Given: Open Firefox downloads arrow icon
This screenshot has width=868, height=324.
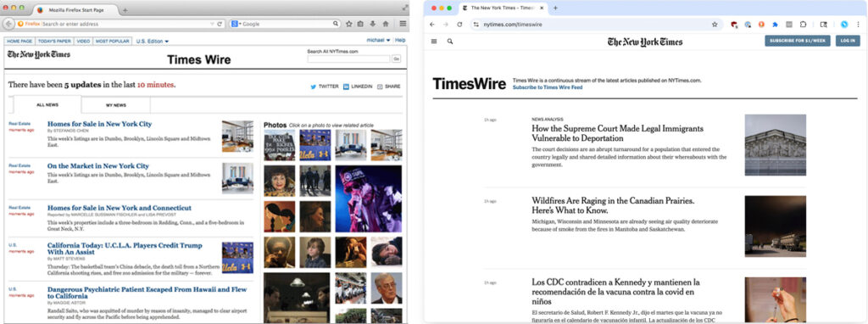Looking at the screenshot, I should [x=373, y=24].
